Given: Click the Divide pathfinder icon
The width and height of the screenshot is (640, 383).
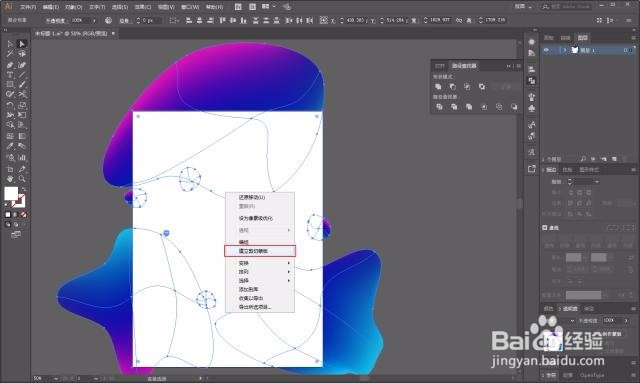Looking at the screenshot, I should [439, 107].
